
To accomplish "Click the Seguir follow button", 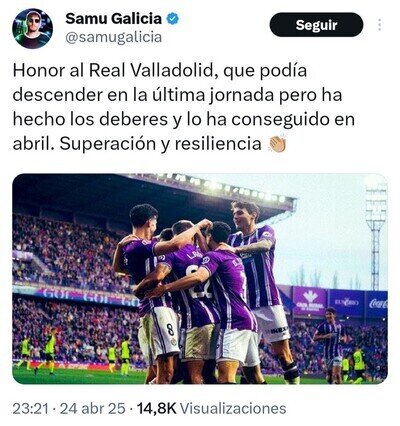I will click(x=316, y=25).
